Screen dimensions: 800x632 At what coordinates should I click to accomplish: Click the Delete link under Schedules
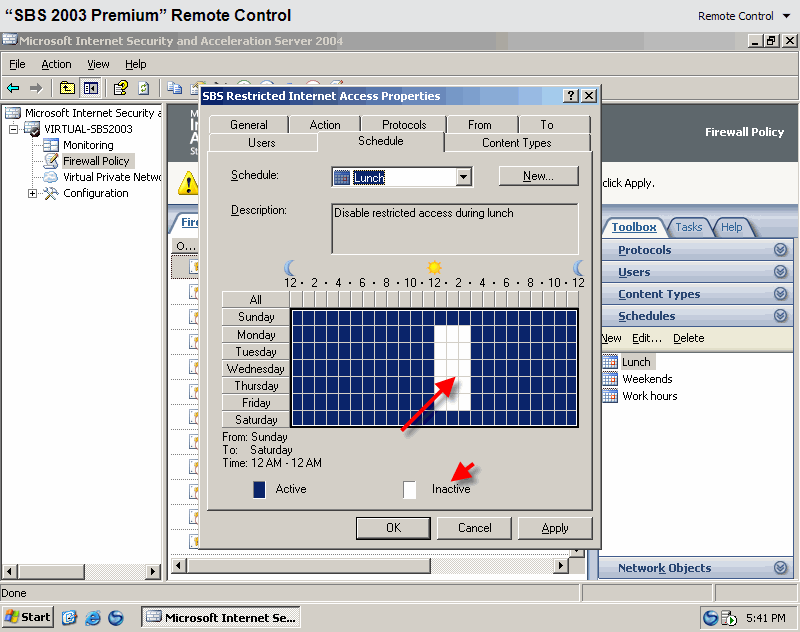pos(688,338)
